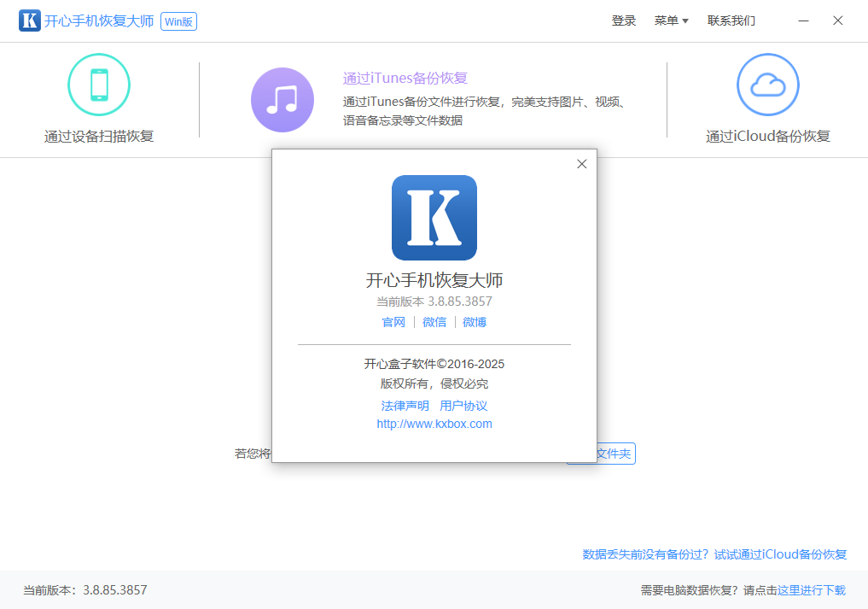Screen dimensions: 868x609
Task: Select the device scan recovery phone icon
Action: click(99, 85)
